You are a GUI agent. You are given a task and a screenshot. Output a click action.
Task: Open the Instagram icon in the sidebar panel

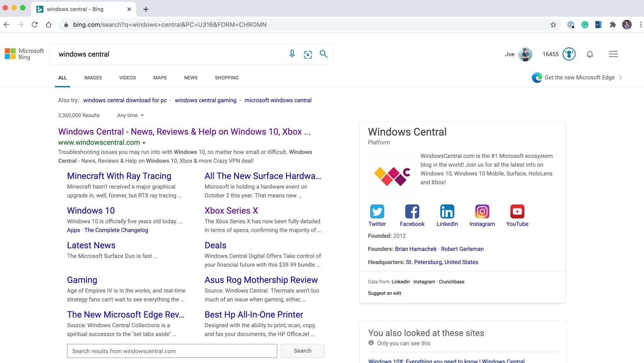tap(482, 211)
